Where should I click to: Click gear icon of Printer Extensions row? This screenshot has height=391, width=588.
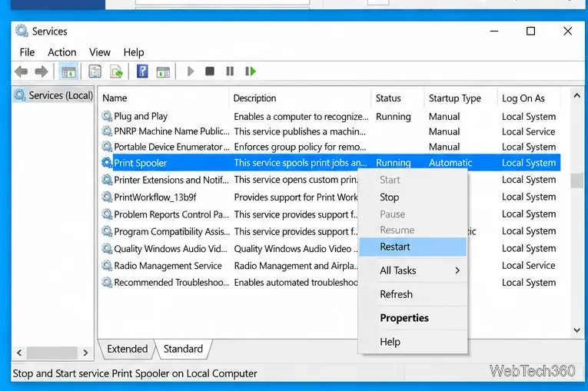coord(107,180)
